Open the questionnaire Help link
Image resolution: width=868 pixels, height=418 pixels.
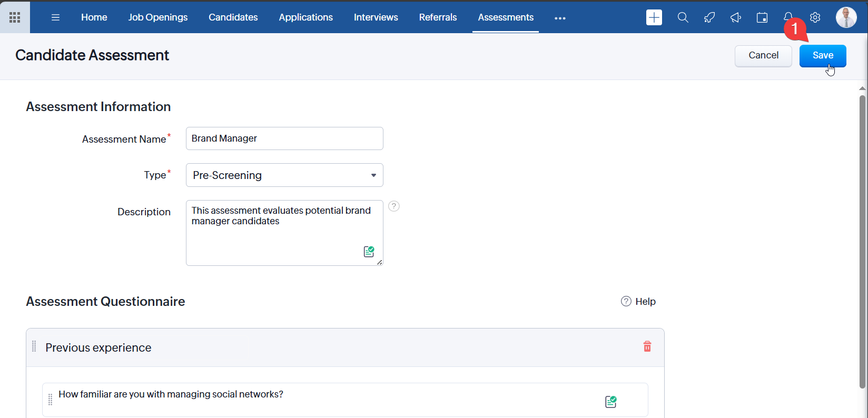coord(638,302)
